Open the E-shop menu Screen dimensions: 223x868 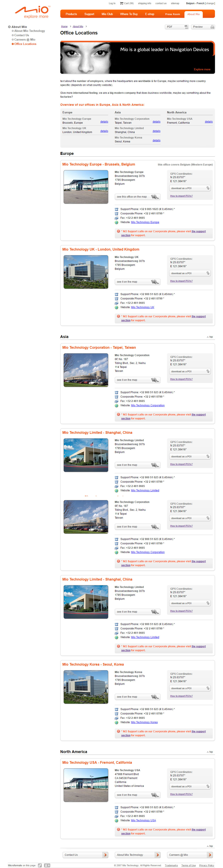coord(150,14)
